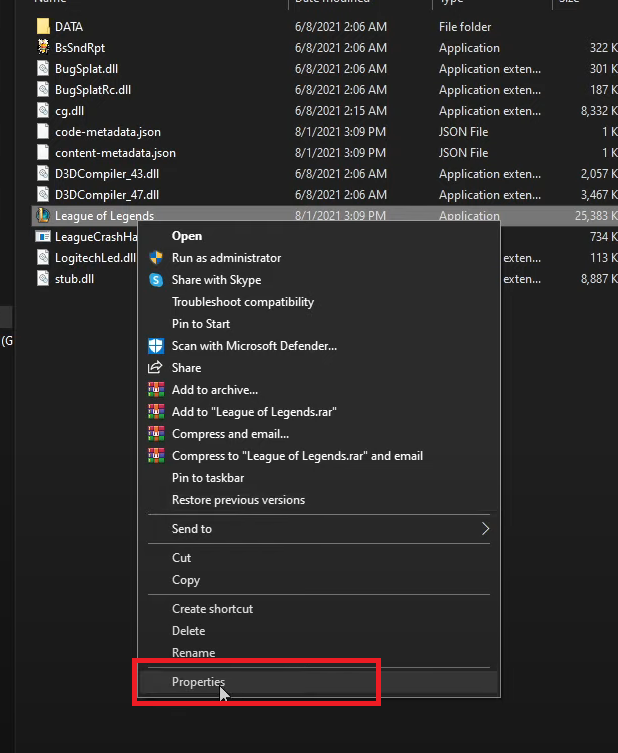Click the Skype icon in context menu
The image size is (618, 753).
tap(156, 279)
